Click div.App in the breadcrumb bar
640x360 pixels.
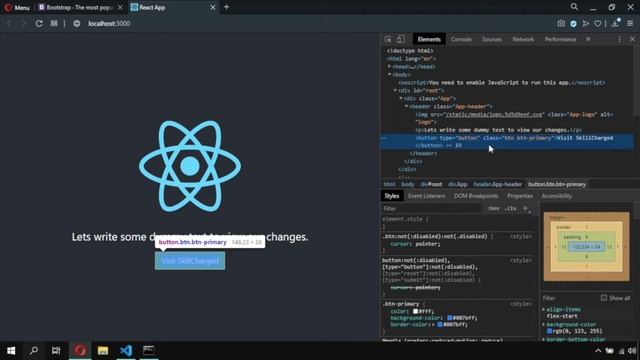[458, 184]
